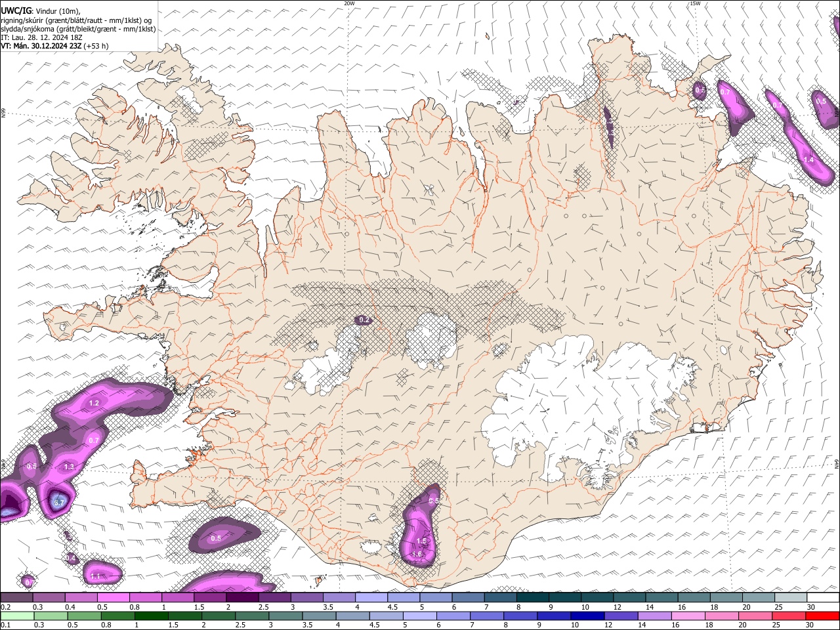Click the 'UWC/IG: Vindur (10m)' title text

pos(40,11)
